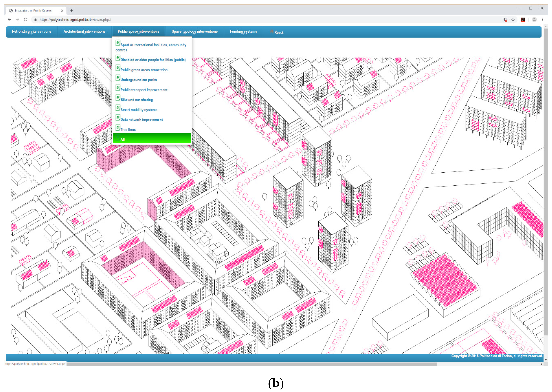552x392 pixels.
Task: Expand the Retrofitting interventions dropdown
Action: [x=32, y=32]
